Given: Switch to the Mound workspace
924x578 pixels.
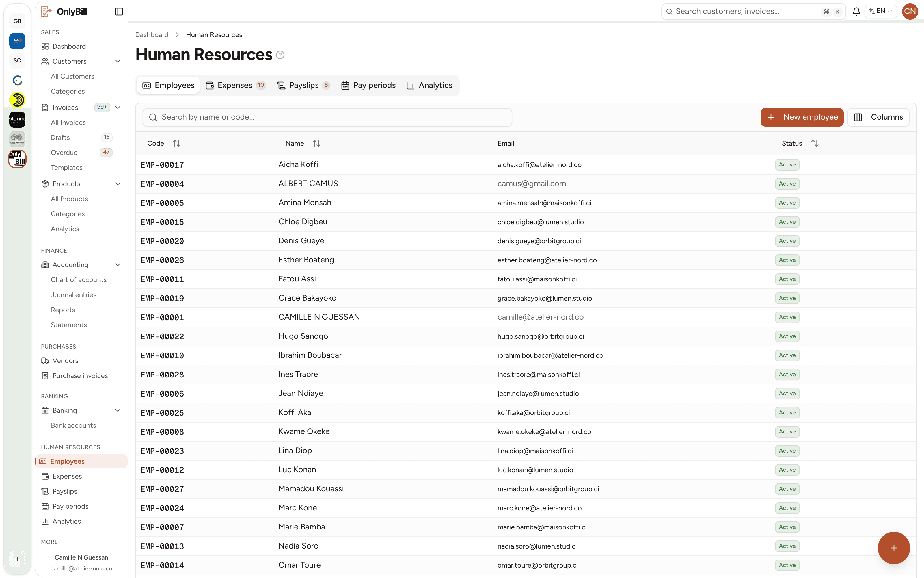Looking at the screenshot, I should tap(17, 120).
